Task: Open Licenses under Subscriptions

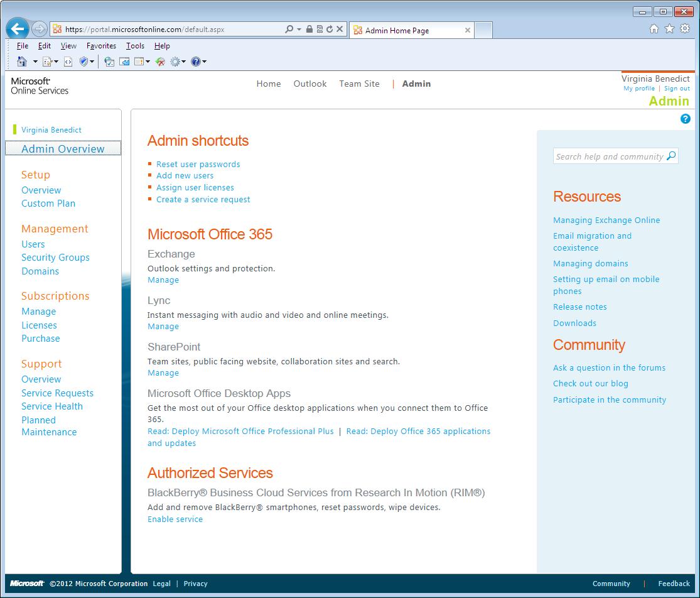Action: tap(40, 325)
